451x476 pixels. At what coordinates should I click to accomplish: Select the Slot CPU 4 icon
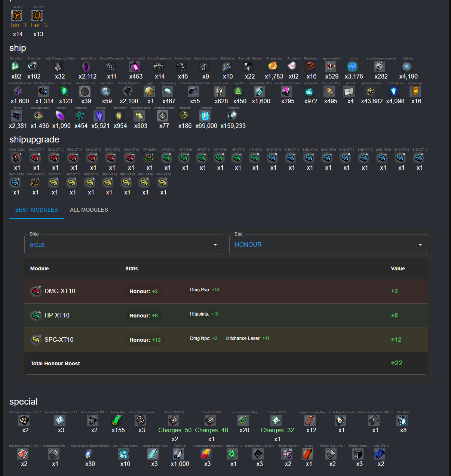click(380, 454)
